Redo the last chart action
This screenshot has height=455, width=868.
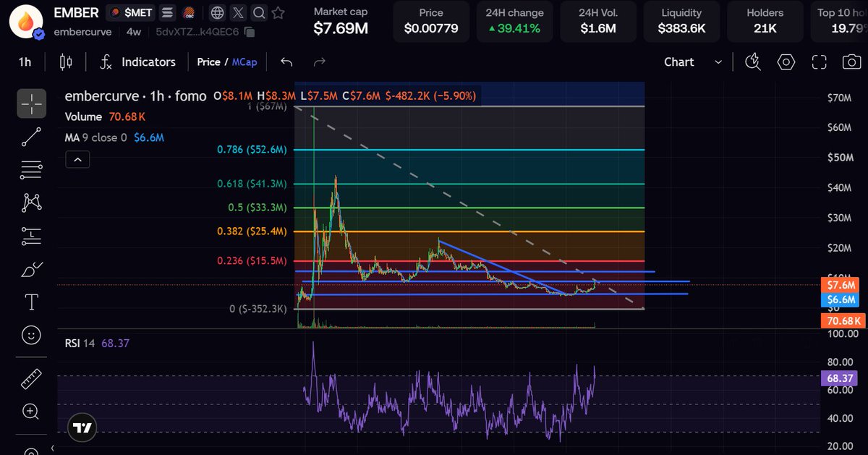point(320,62)
